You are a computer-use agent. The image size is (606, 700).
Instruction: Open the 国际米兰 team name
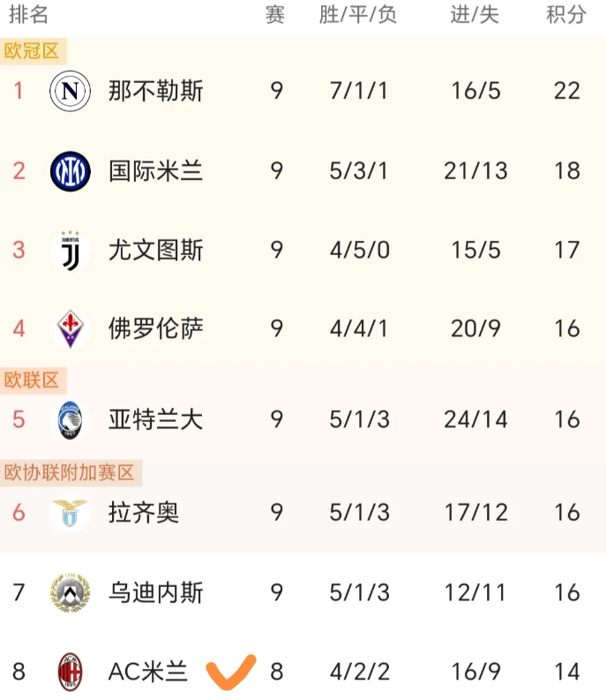[x=156, y=170]
